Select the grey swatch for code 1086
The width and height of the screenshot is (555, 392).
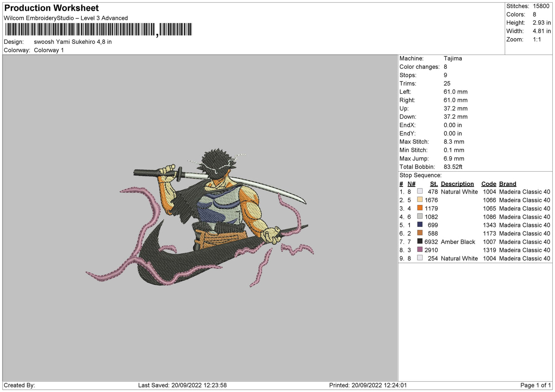[420, 217]
